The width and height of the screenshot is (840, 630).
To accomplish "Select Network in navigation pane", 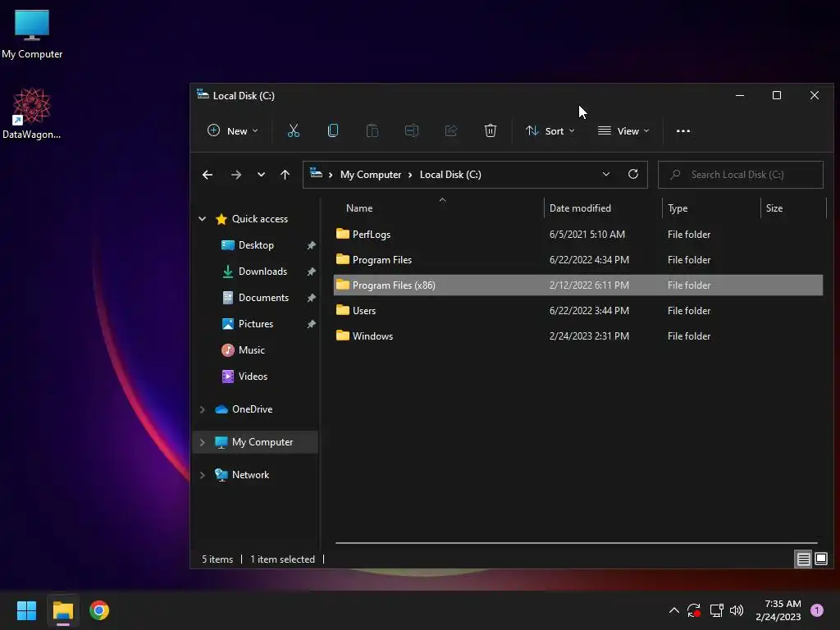I will (250, 475).
